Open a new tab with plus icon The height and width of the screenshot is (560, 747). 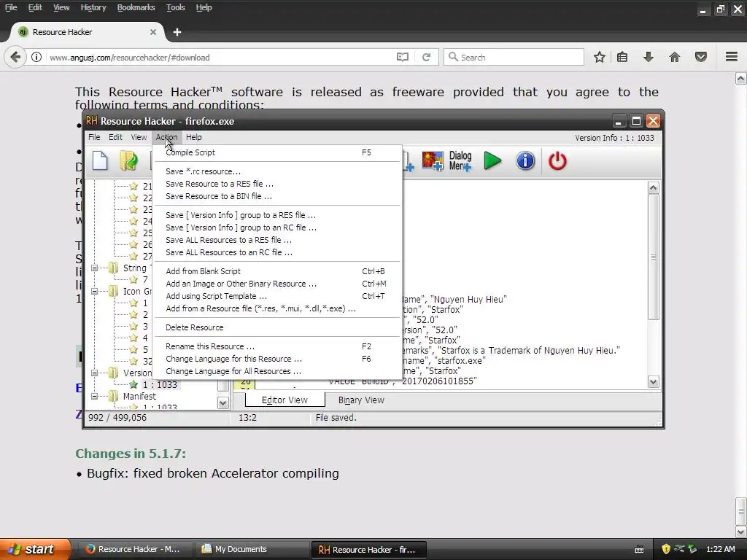177,32
